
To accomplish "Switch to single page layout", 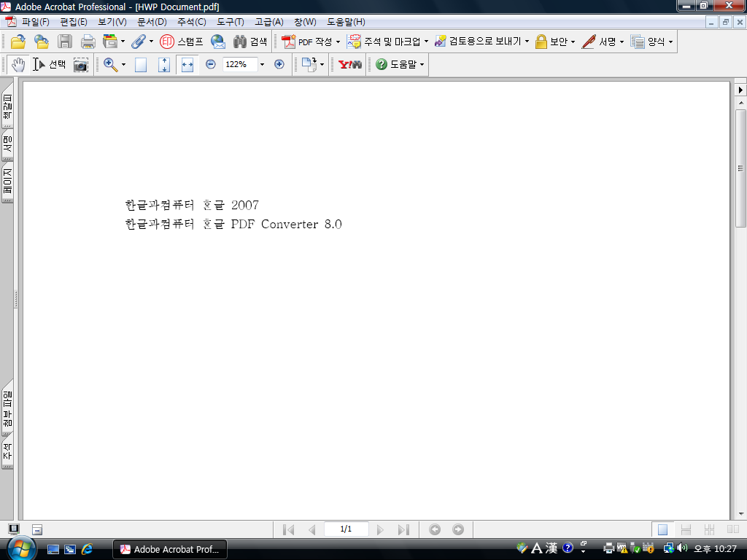I will (662, 529).
